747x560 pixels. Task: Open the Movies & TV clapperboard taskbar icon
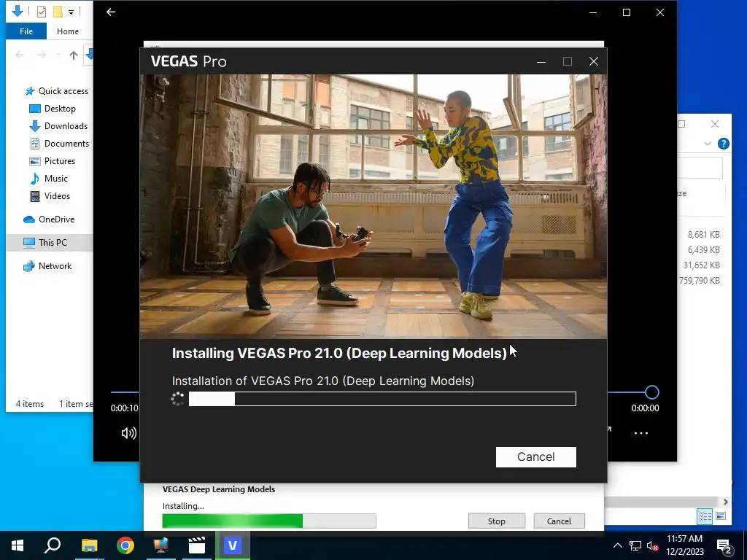click(197, 545)
